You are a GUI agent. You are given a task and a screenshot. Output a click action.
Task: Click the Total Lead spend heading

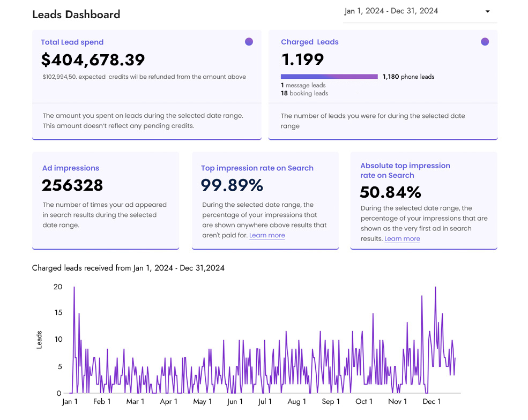pos(72,42)
